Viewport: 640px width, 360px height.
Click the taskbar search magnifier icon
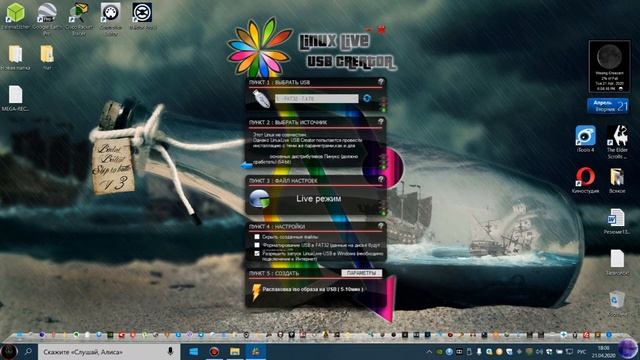pyautogui.click(x=28, y=351)
